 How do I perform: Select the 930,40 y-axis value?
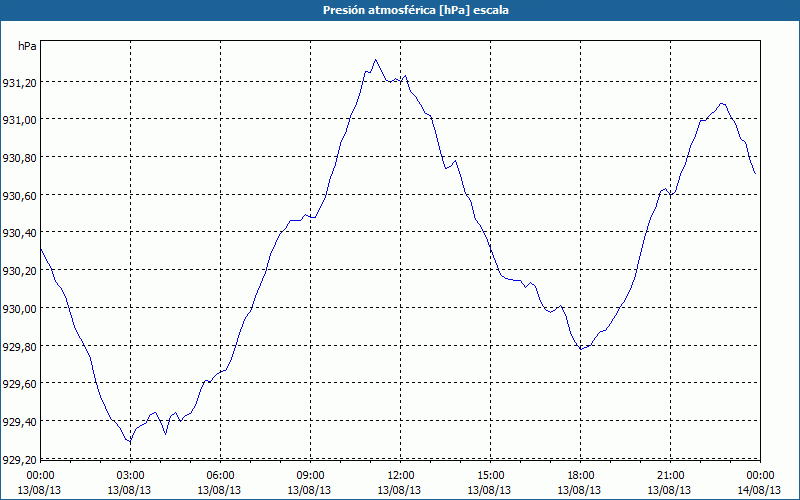(19, 233)
